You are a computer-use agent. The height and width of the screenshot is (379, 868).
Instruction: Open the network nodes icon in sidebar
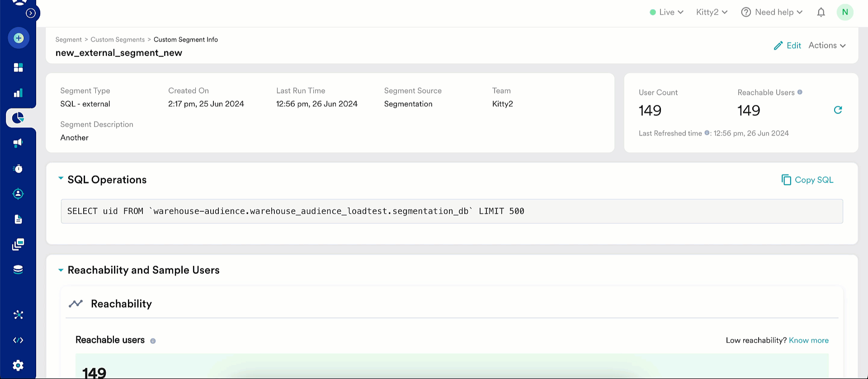pos(18,315)
